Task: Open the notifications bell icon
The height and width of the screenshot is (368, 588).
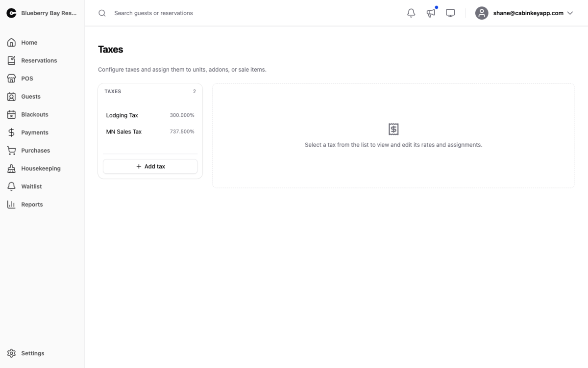Action: point(411,13)
